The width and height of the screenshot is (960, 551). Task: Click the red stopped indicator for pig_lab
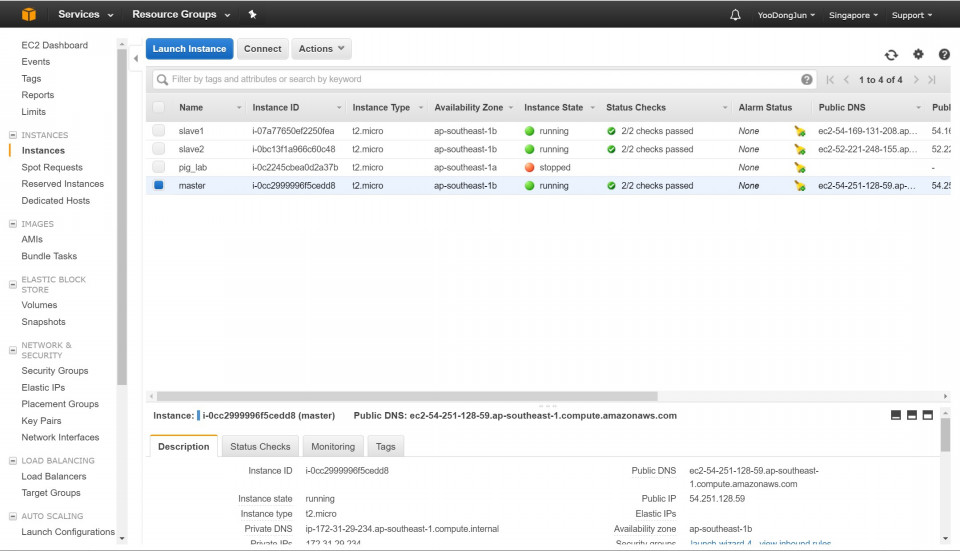pyautogui.click(x=530, y=168)
